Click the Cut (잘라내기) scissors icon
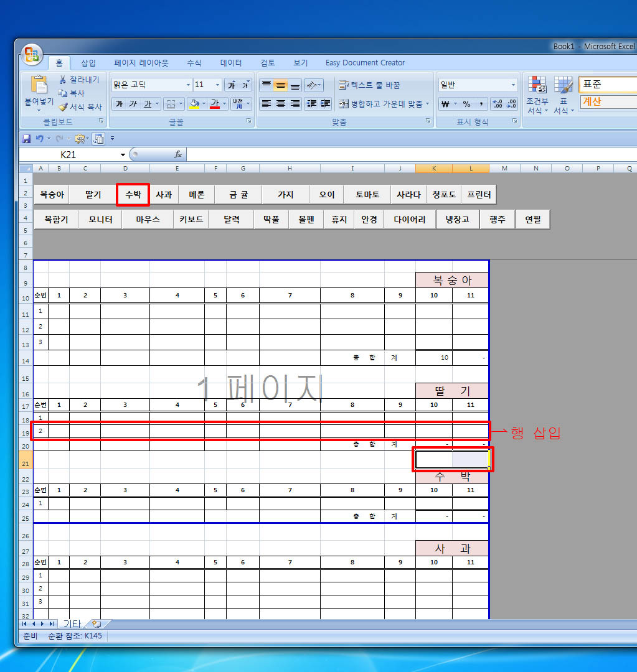The image size is (637, 672). [63, 80]
